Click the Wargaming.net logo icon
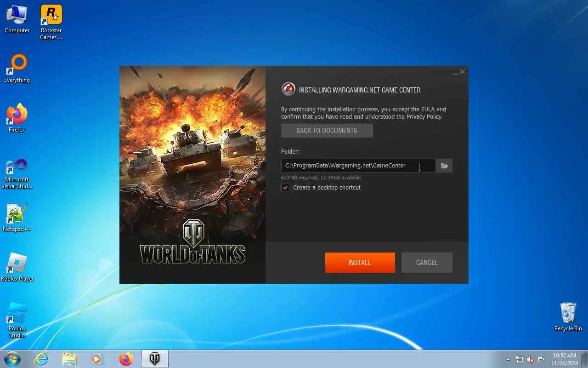This screenshot has height=368, width=588. [x=288, y=89]
